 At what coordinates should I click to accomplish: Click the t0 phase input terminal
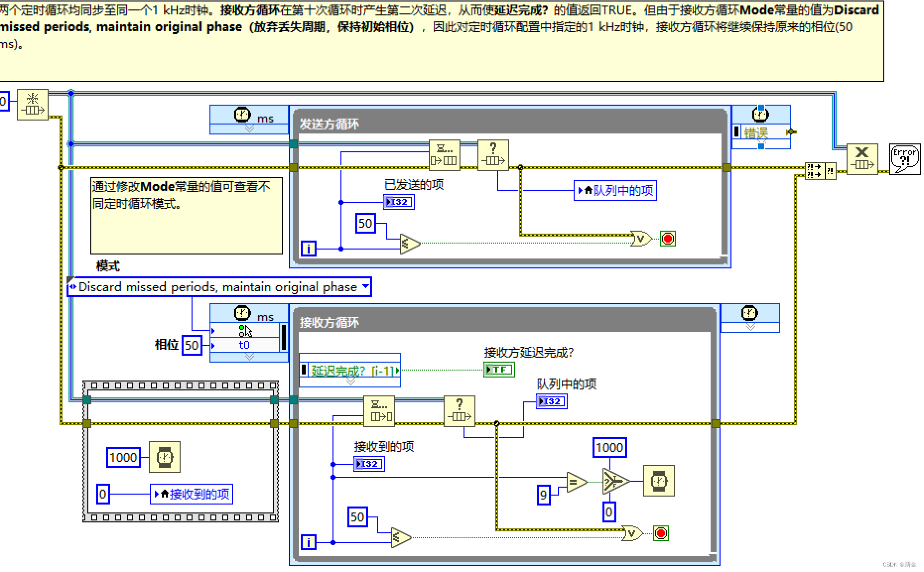[245, 345]
